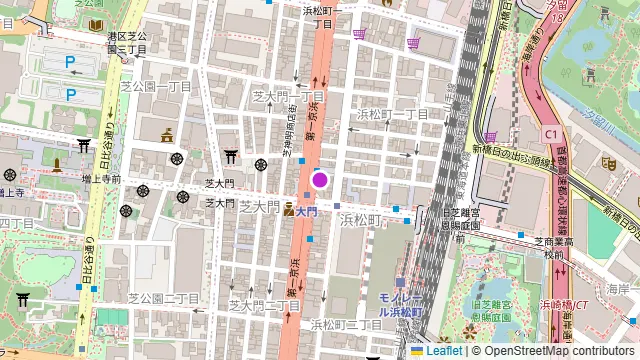Click the torii gate icon above 増上寺前
The image size is (640, 360).
[x=84, y=145]
